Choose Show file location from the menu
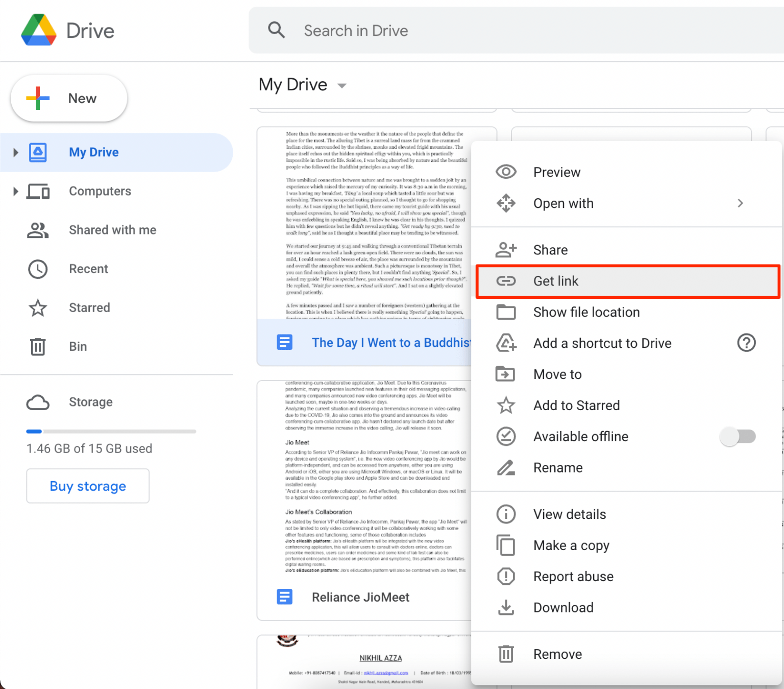784x689 pixels. coord(586,312)
